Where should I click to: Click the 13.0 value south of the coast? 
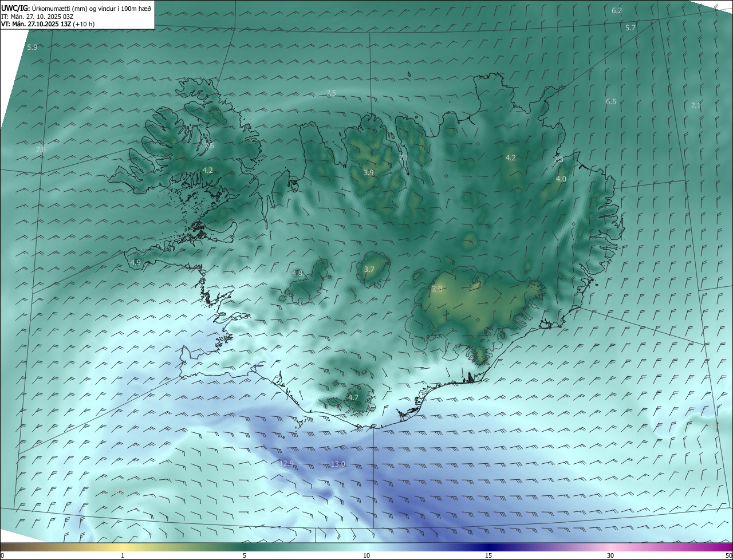point(338,464)
